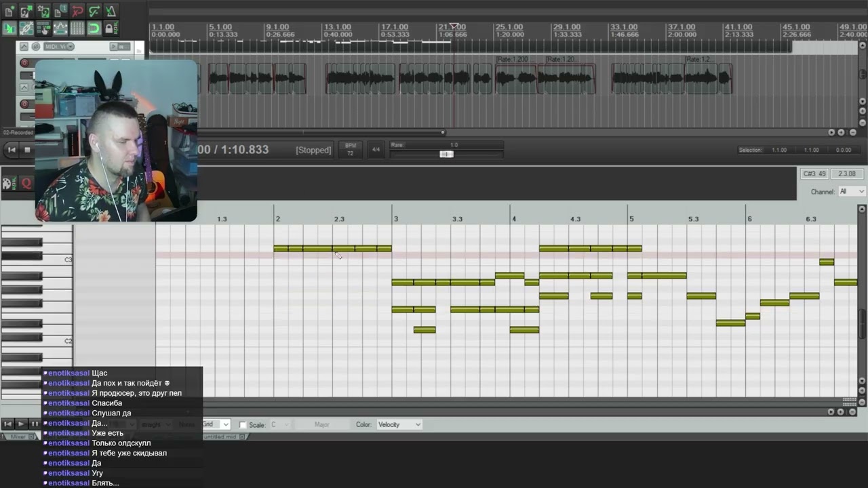
Task: Close the Mixer docker tab
Action: (31, 436)
